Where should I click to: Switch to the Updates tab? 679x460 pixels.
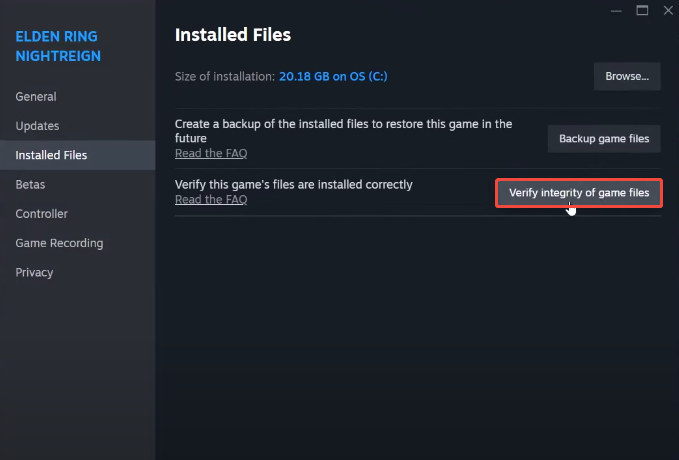point(37,126)
